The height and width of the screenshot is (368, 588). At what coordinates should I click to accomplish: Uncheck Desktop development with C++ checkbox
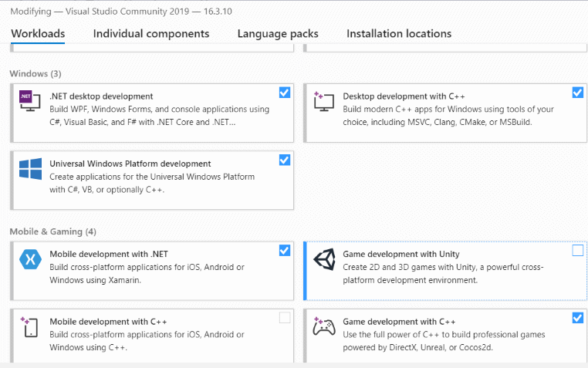(x=577, y=93)
